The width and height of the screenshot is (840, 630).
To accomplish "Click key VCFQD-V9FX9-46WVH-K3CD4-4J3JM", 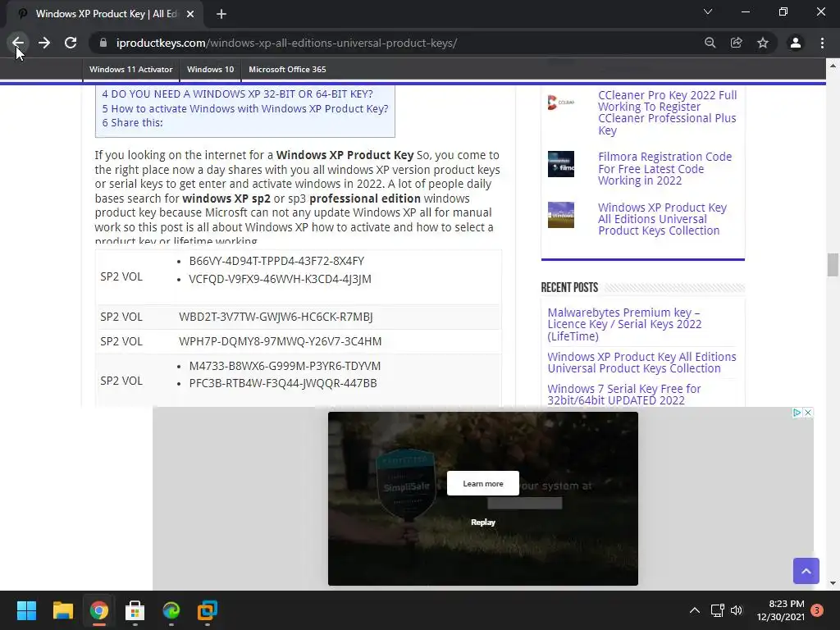I will [x=280, y=279].
